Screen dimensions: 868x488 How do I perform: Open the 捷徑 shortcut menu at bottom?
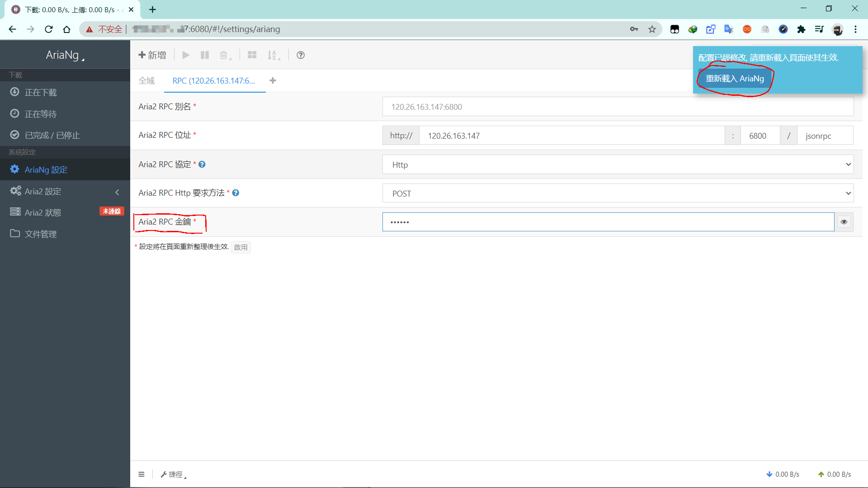(174, 474)
